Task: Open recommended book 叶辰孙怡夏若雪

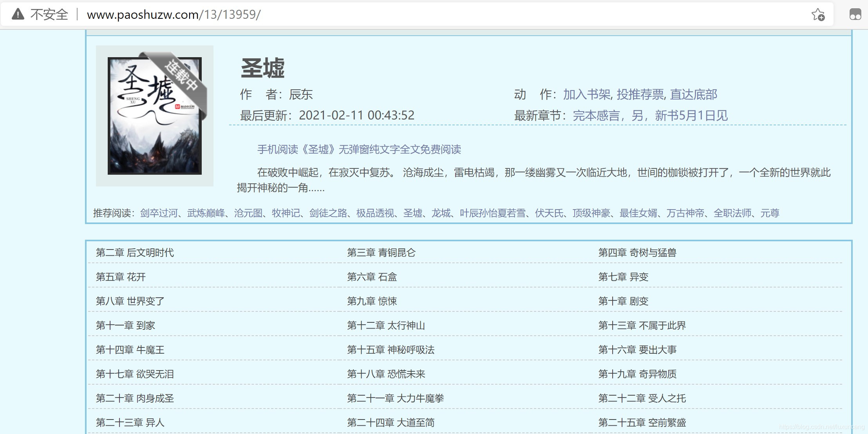Action: click(x=493, y=213)
